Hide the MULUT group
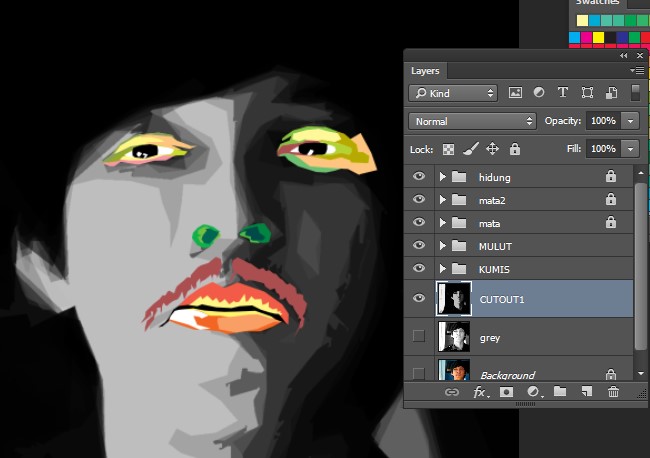The image size is (650, 458). tap(419, 245)
